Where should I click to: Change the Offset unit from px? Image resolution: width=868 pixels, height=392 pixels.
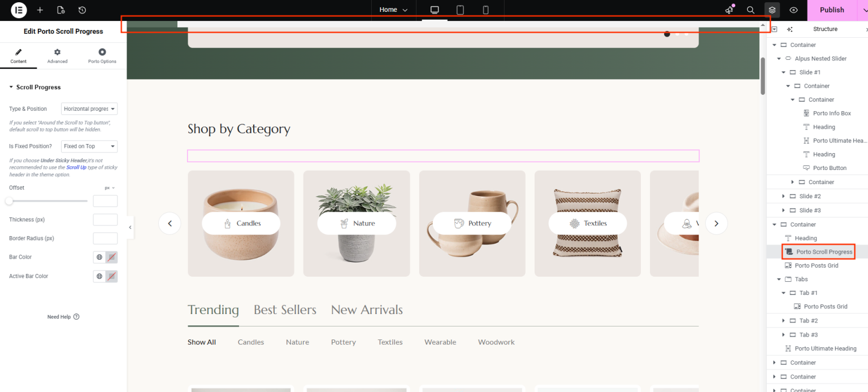110,188
